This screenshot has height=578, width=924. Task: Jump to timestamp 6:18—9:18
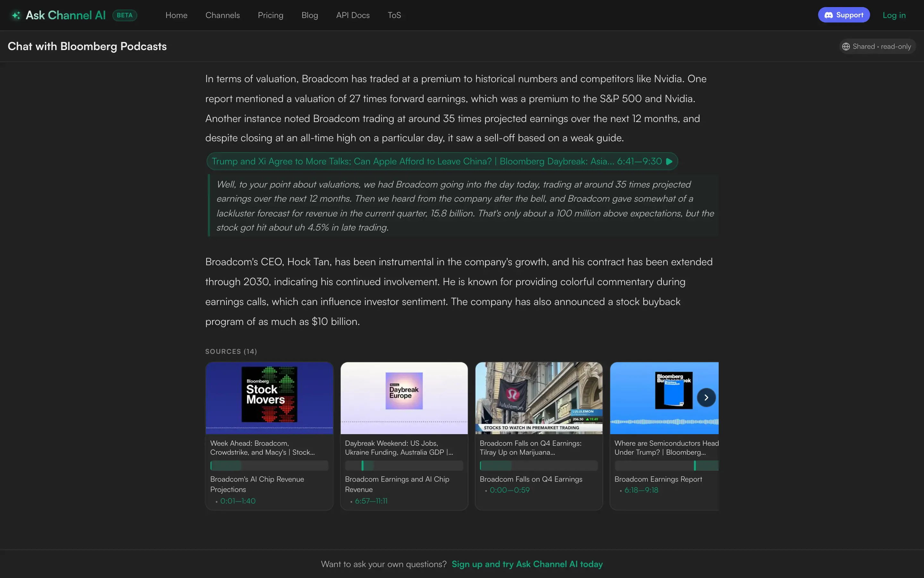point(641,490)
